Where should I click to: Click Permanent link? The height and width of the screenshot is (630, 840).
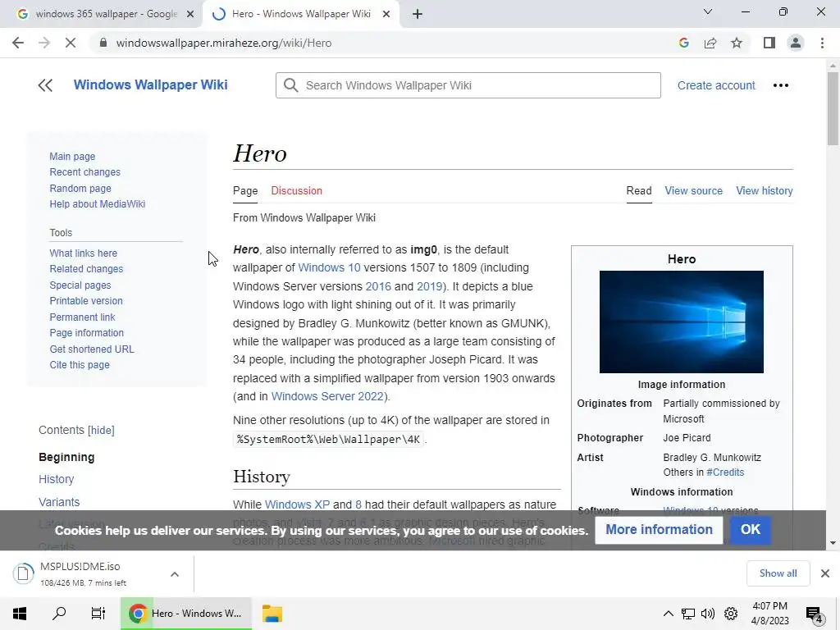[x=82, y=317]
